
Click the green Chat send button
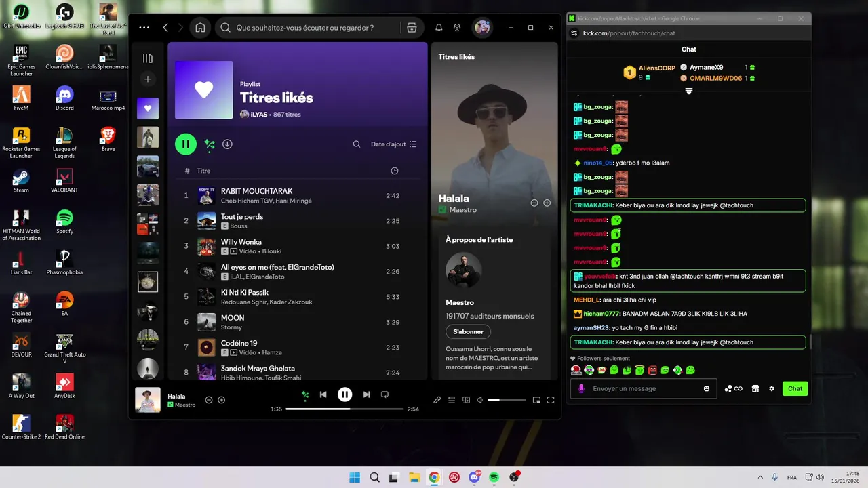(x=795, y=388)
